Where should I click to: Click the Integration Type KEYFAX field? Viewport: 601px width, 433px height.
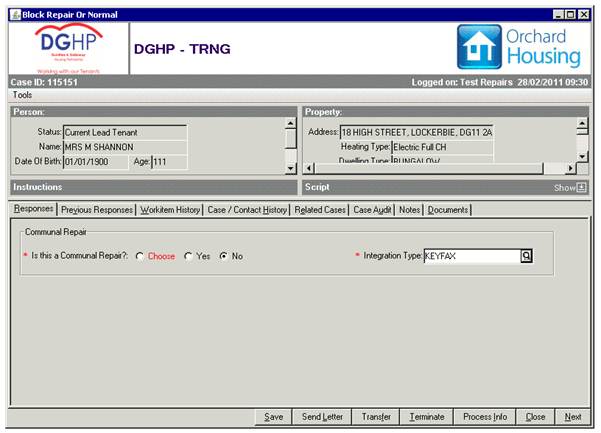[x=472, y=256]
